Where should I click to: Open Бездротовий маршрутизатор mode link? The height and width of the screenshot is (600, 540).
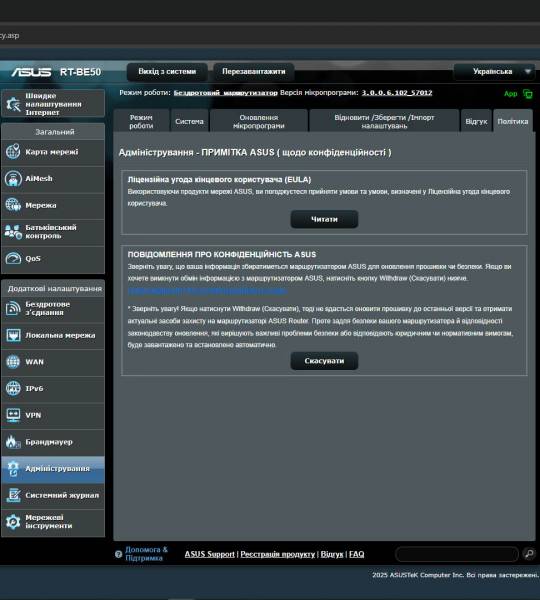click(225, 93)
